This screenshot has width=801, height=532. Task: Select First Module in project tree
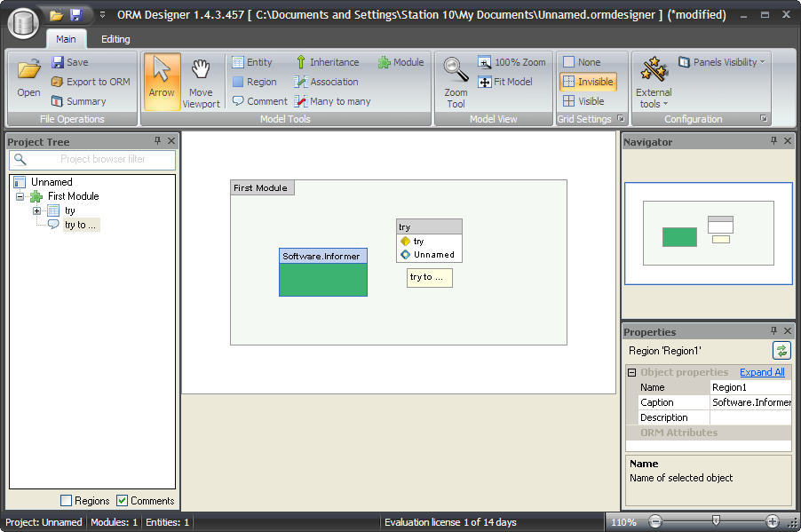(x=73, y=196)
